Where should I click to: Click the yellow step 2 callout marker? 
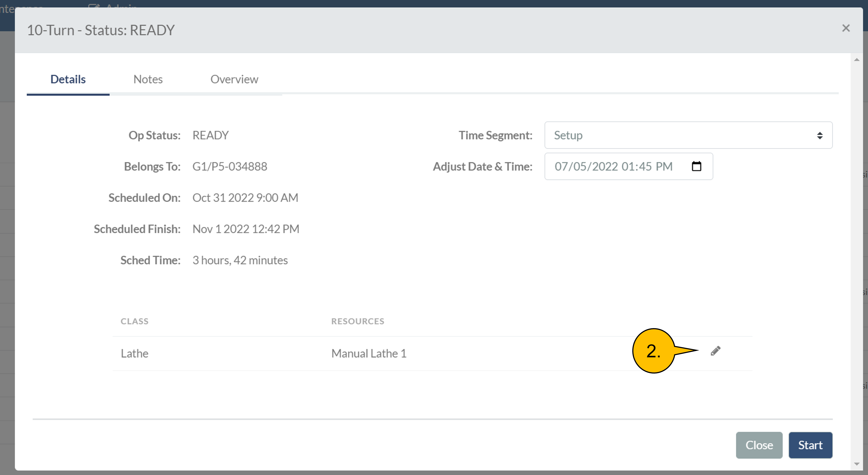point(653,351)
